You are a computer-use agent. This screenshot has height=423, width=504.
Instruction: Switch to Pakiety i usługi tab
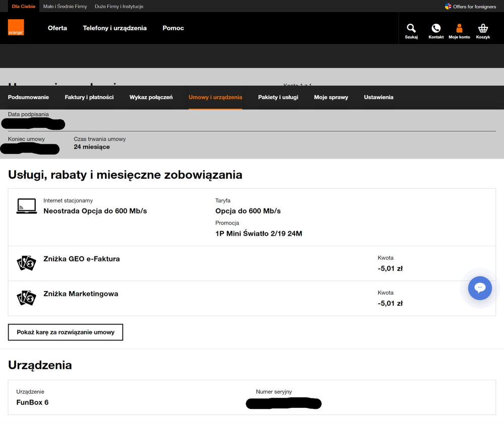[278, 97]
